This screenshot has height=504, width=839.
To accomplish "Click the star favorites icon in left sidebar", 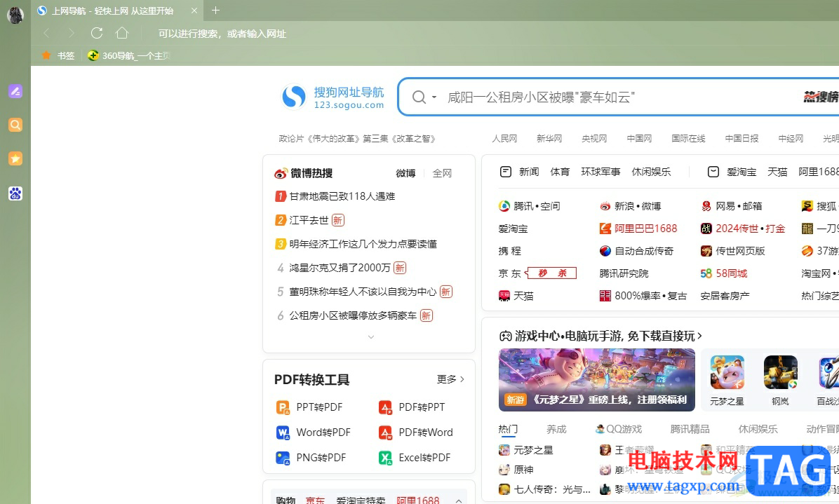I will coord(15,158).
